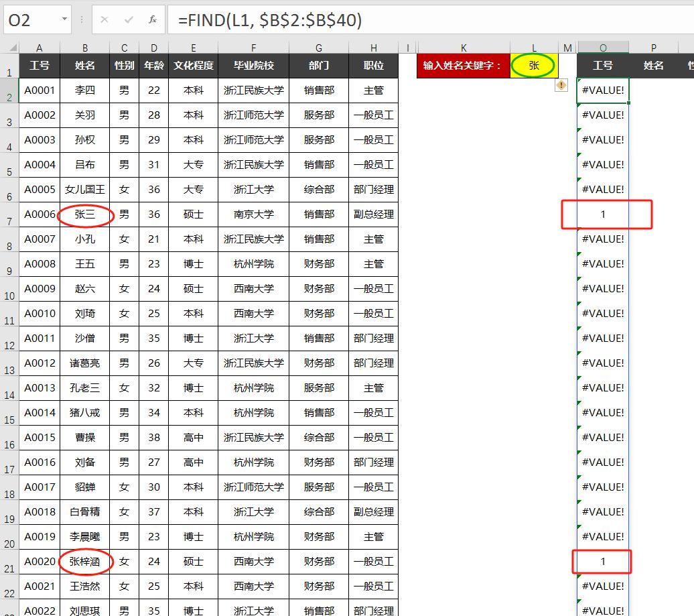This screenshot has height=616, width=694.
Task: Select the result cell 1 in row 21
Action: click(x=603, y=562)
